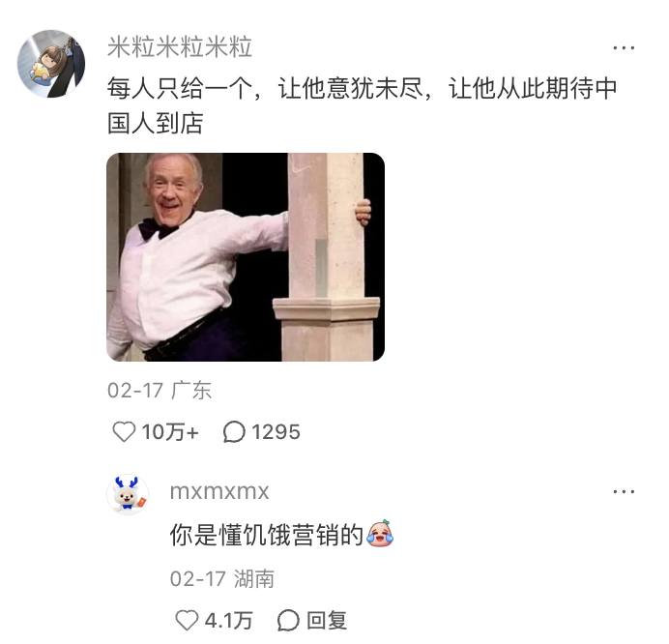
Task: Click the 回复 reply button
Action: click(x=327, y=620)
